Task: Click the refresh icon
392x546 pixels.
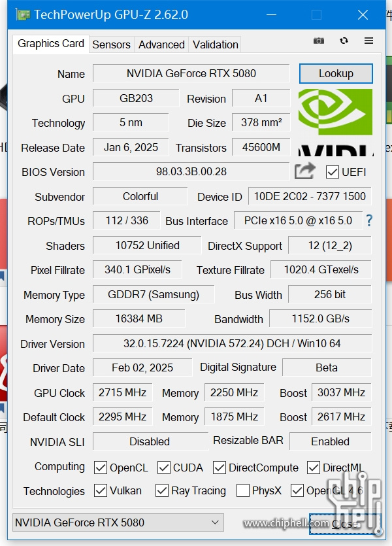Action: (344, 41)
